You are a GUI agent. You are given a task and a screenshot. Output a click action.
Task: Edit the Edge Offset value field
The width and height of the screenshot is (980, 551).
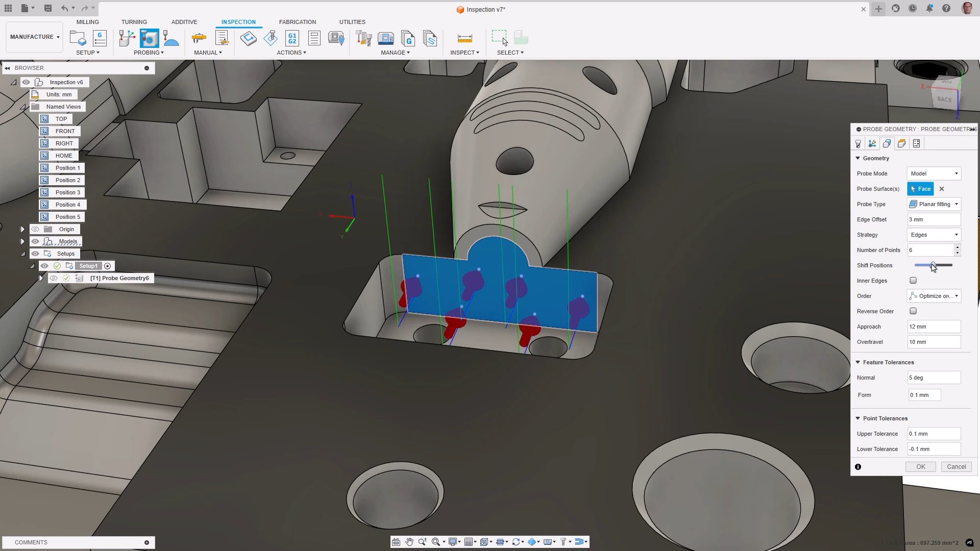934,219
